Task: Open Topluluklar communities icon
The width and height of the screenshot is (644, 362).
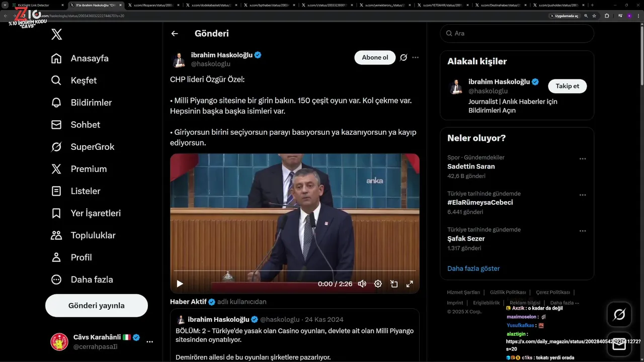Action: click(x=56, y=235)
